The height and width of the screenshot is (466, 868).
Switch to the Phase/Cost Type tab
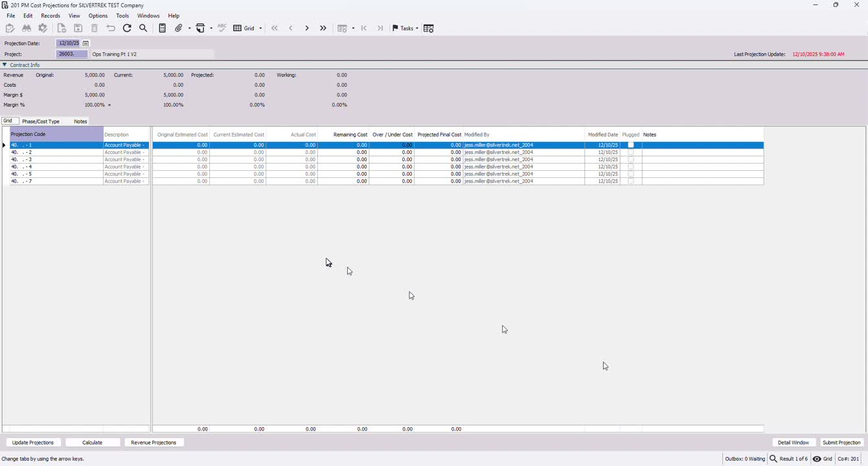coord(41,122)
